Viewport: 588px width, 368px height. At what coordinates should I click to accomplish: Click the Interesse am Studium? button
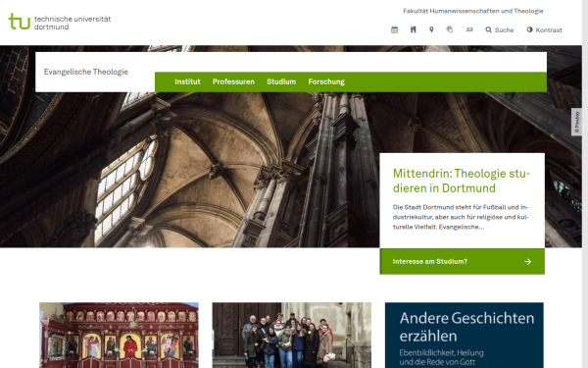[462, 261]
